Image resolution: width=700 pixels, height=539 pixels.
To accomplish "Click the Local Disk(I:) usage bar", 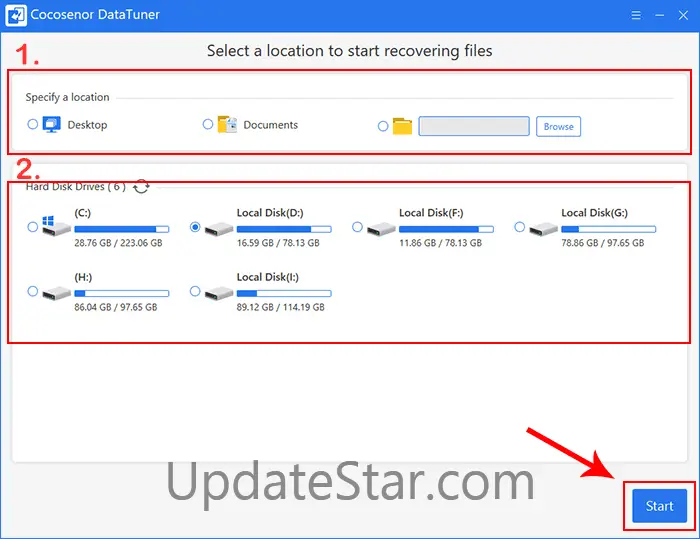I will (x=284, y=293).
